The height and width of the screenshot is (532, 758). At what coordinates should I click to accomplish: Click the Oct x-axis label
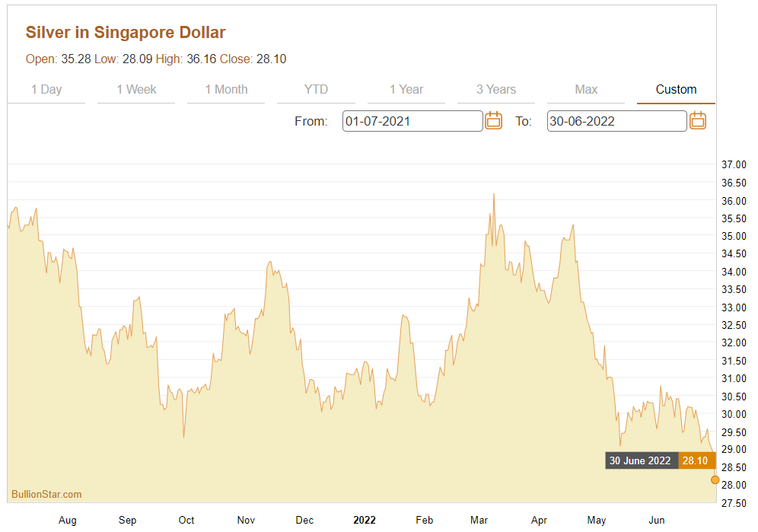(x=186, y=521)
